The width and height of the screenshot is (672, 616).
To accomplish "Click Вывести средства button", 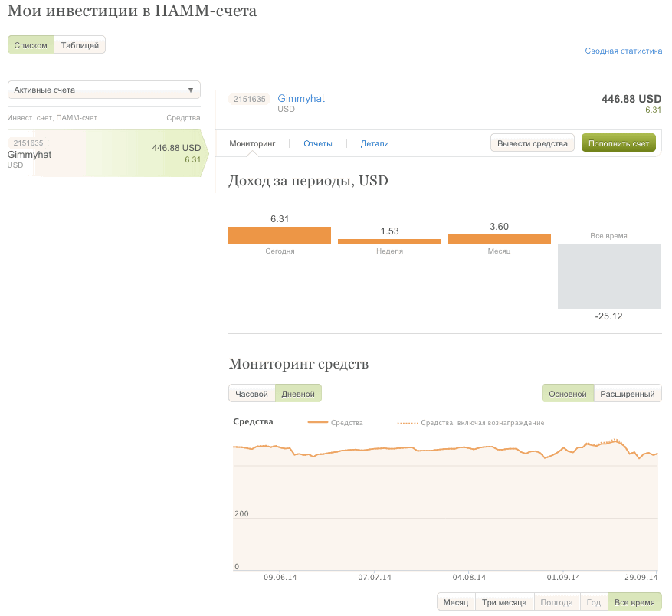I will click(x=533, y=143).
